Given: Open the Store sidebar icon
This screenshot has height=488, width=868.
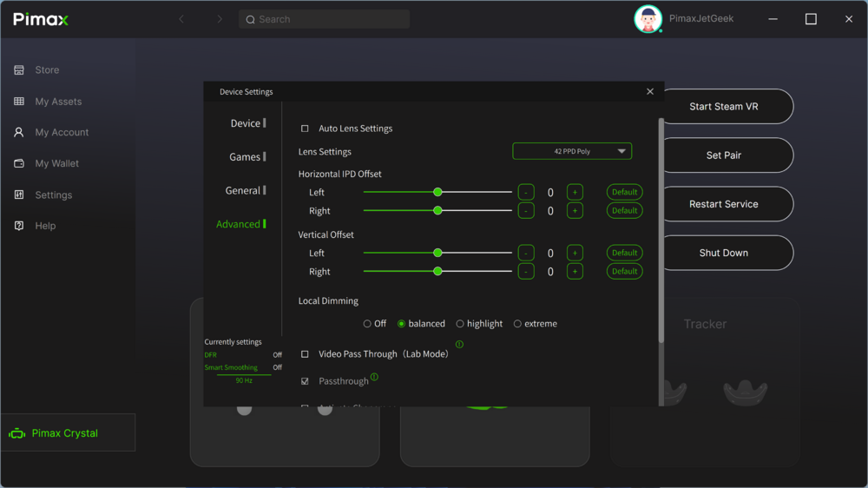Looking at the screenshot, I should pyautogui.click(x=19, y=69).
